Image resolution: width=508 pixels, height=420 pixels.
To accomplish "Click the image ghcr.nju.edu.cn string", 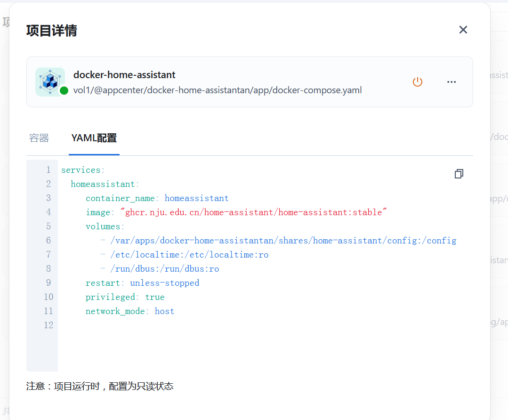I will 253,212.
